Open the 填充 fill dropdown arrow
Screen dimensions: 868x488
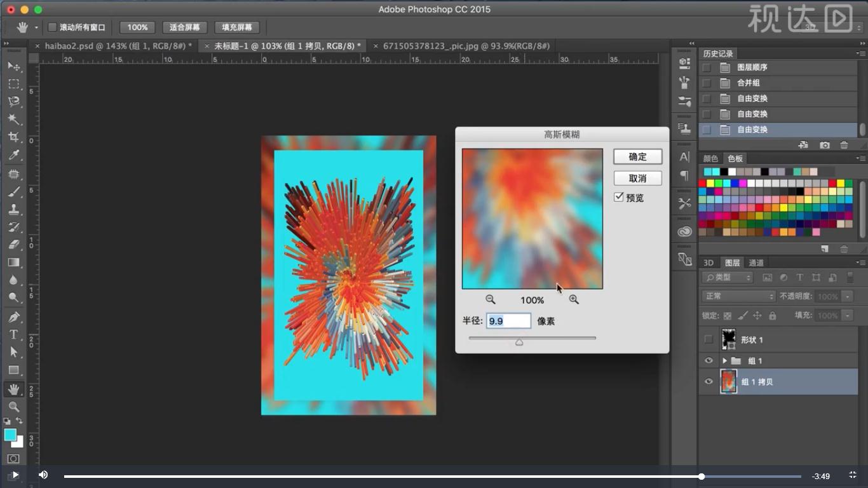pyautogui.click(x=847, y=316)
